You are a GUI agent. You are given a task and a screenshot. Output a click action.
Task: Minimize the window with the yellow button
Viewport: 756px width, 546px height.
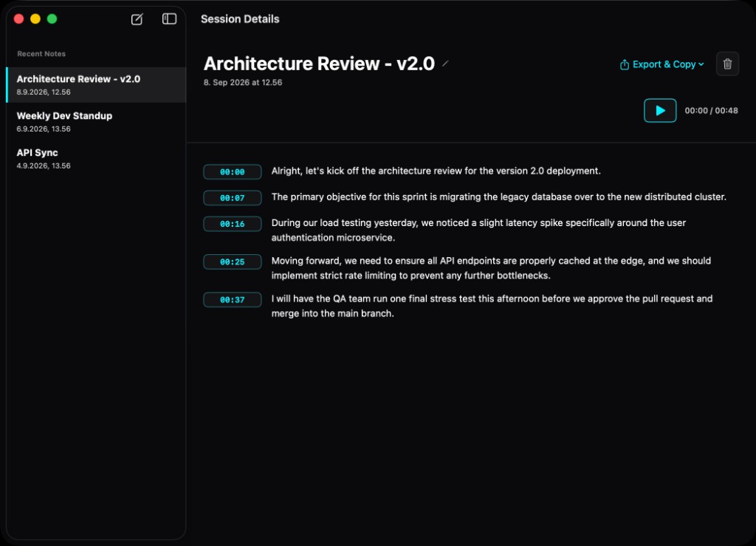(35, 18)
